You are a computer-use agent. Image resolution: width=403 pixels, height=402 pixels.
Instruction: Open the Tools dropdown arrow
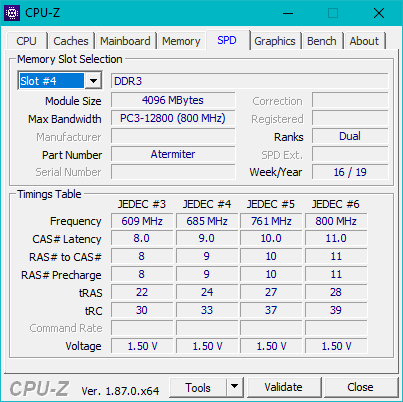pyautogui.click(x=235, y=387)
